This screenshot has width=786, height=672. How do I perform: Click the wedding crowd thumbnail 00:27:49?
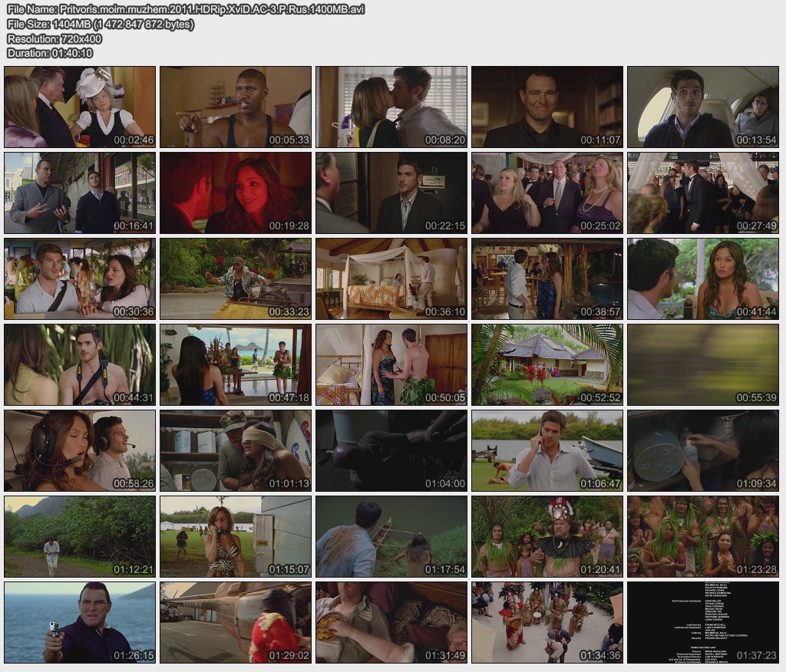pos(703,193)
